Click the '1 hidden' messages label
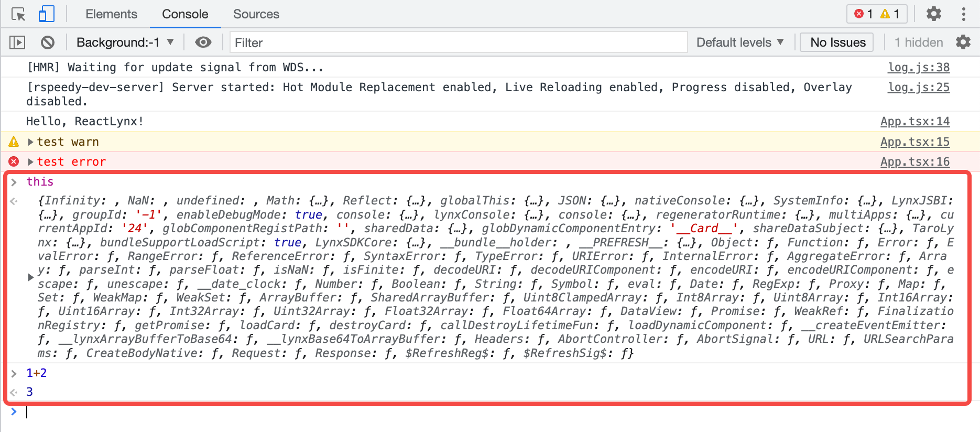The height and width of the screenshot is (432, 980). click(x=918, y=42)
